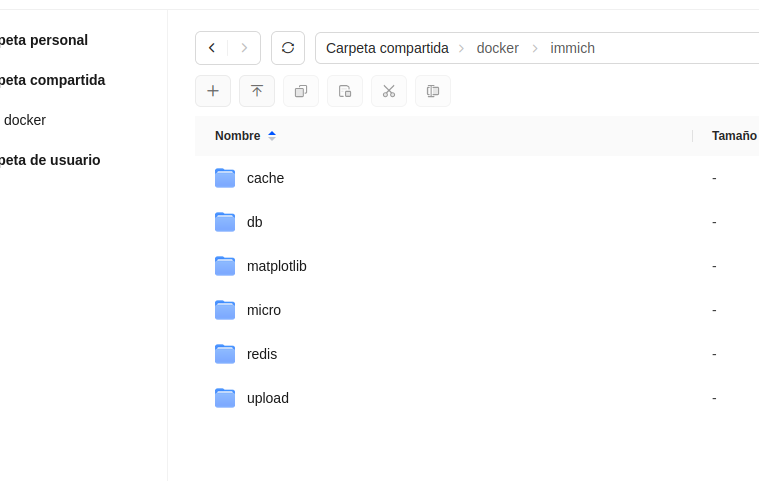This screenshot has height=481, width=759.
Task: Select the matplotlib folder icon
Action: pyautogui.click(x=225, y=266)
